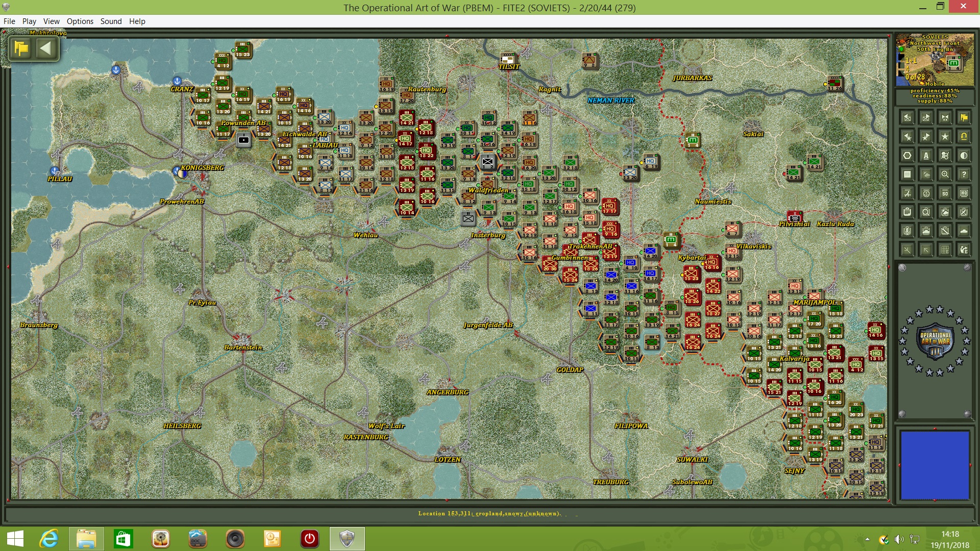
Task: Open the View menu
Action: click(52, 21)
